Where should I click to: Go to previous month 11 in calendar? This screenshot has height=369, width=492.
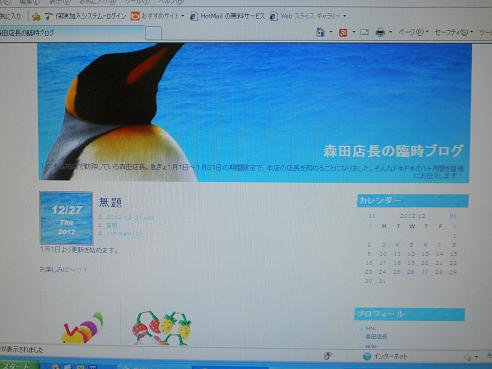(372, 216)
